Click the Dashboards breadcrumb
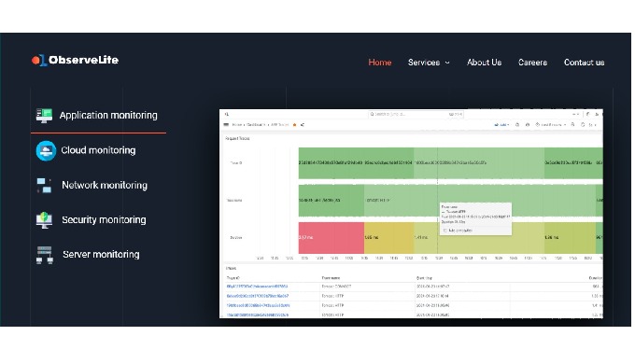Image resolution: width=635 pixels, height=364 pixels. 256,125
